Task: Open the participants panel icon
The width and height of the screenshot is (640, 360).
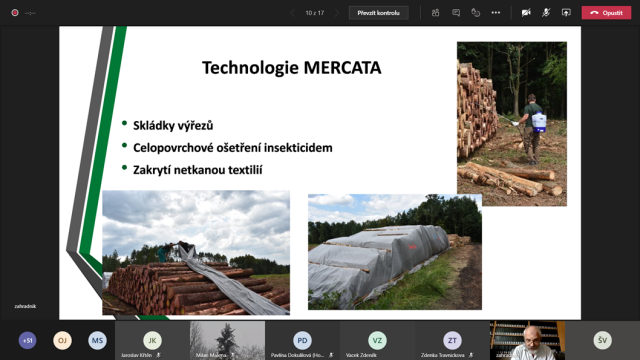Action: pos(436,13)
